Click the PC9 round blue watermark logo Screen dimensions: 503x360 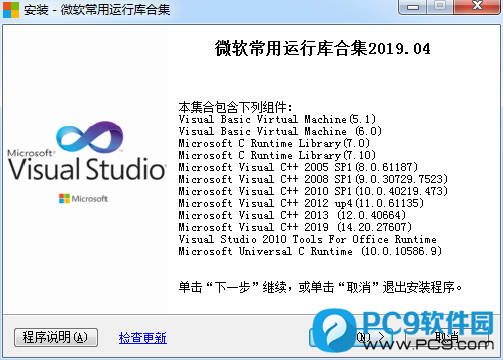coord(334,330)
